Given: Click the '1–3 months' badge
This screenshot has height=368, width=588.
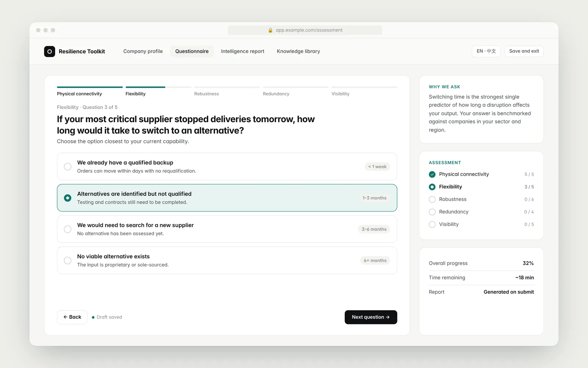Looking at the screenshot, I should pos(374,198).
